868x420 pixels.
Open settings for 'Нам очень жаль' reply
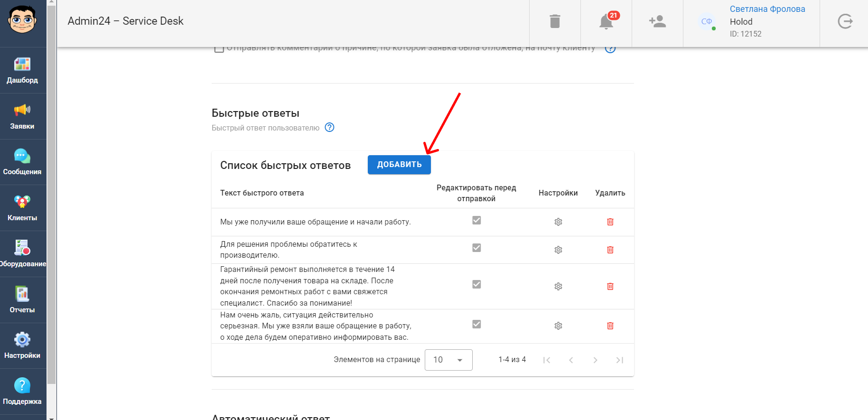(558, 326)
